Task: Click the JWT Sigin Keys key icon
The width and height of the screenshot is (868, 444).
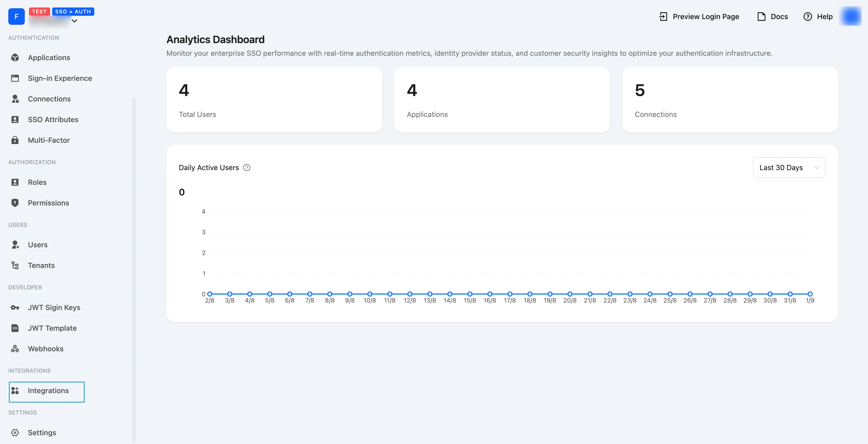Action: [15, 307]
